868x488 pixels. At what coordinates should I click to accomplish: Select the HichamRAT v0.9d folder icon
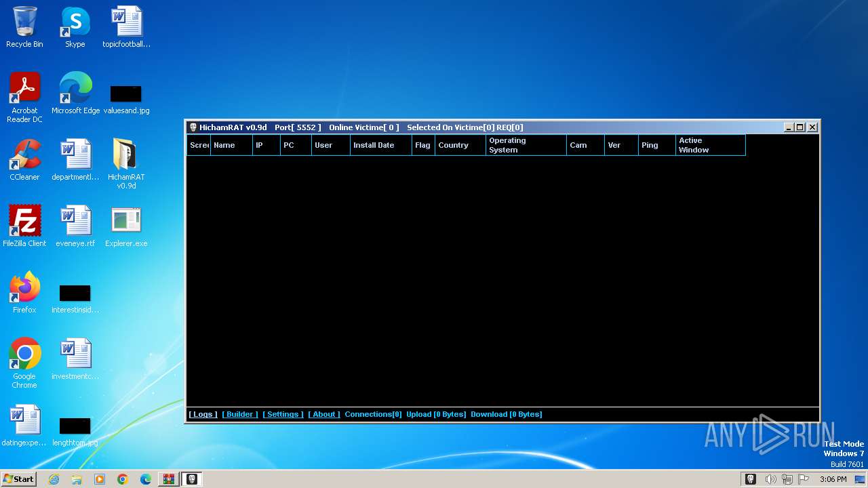[126, 163]
